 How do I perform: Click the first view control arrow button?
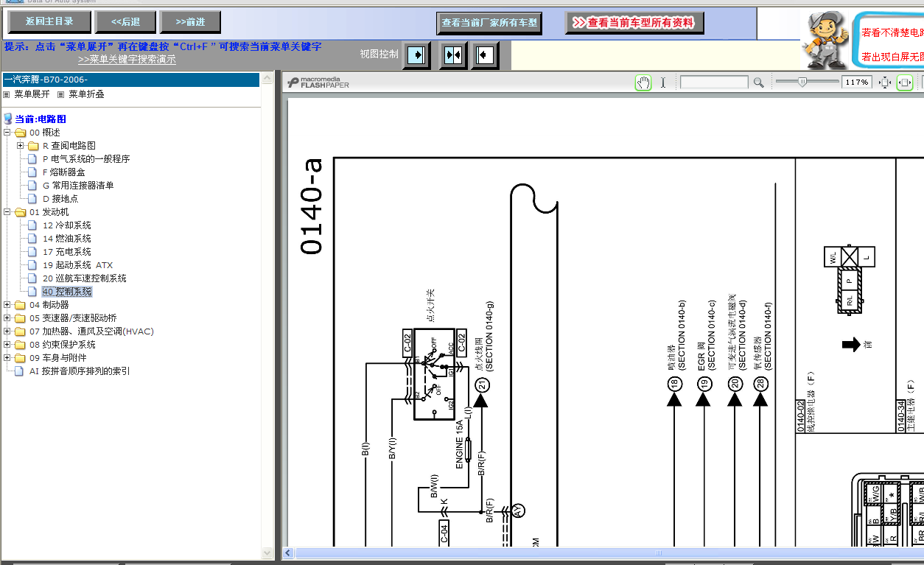[x=417, y=55]
